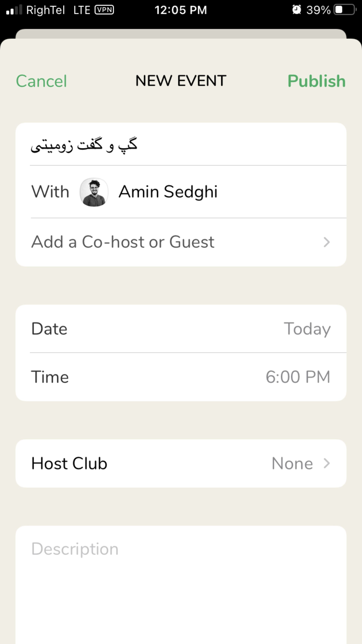This screenshot has width=362, height=644.
Task: Publish the new event
Action: coord(317,81)
